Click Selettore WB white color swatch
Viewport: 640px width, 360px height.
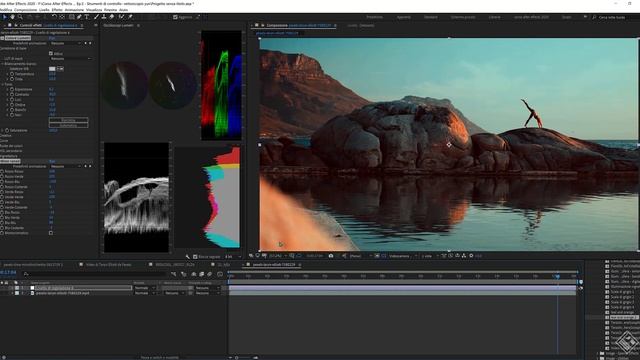point(52,69)
